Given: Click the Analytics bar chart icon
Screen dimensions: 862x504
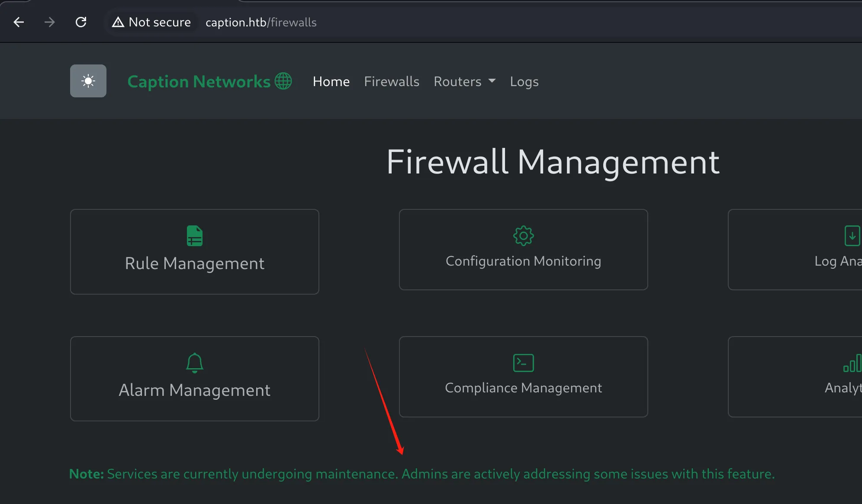Looking at the screenshot, I should coord(852,363).
